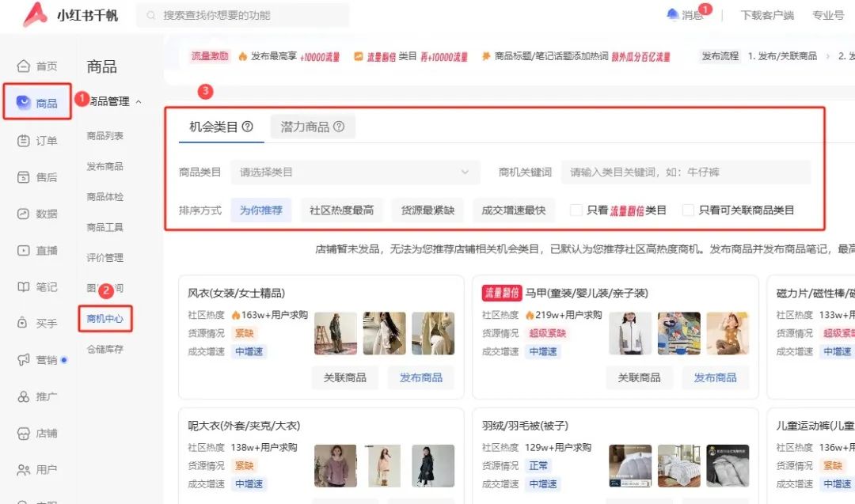Open 商机中心 in submenu
The height and width of the screenshot is (504, 855).
(104, 319)
